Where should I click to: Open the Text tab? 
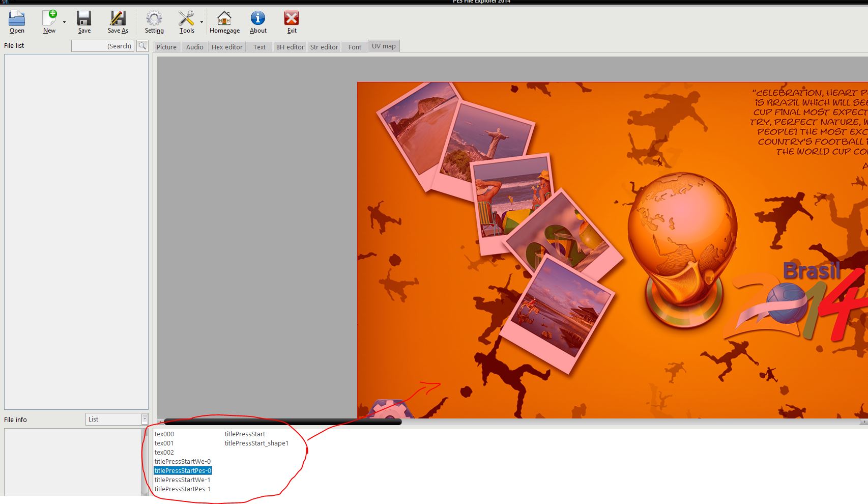pyautogui.click(x=259, y=47)
